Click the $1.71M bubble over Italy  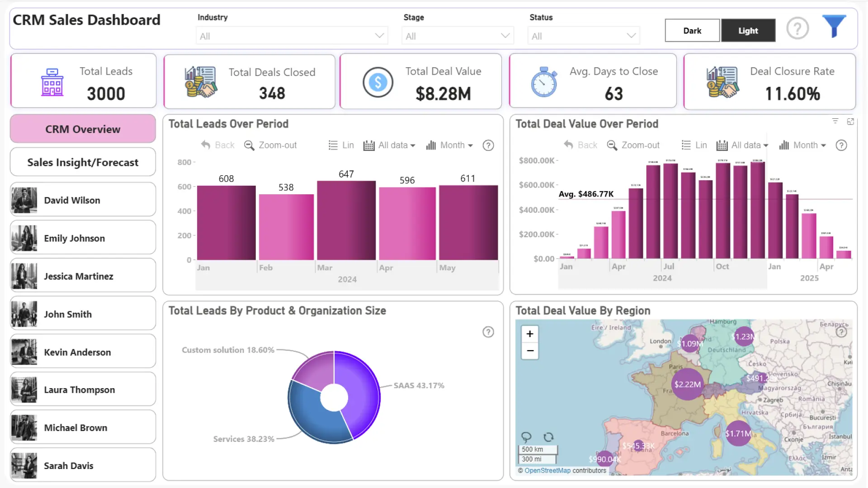(x=738, y=433)
